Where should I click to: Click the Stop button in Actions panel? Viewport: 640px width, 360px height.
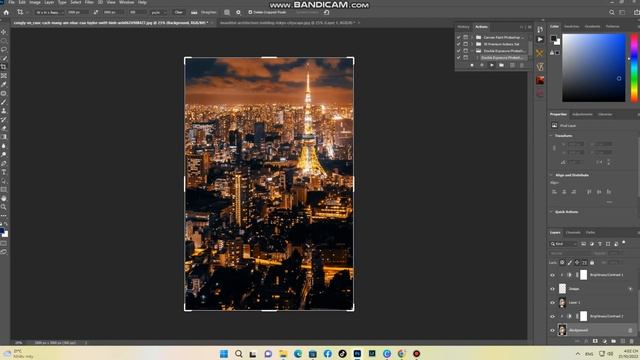pyautogui.click(x=472, y=65)
